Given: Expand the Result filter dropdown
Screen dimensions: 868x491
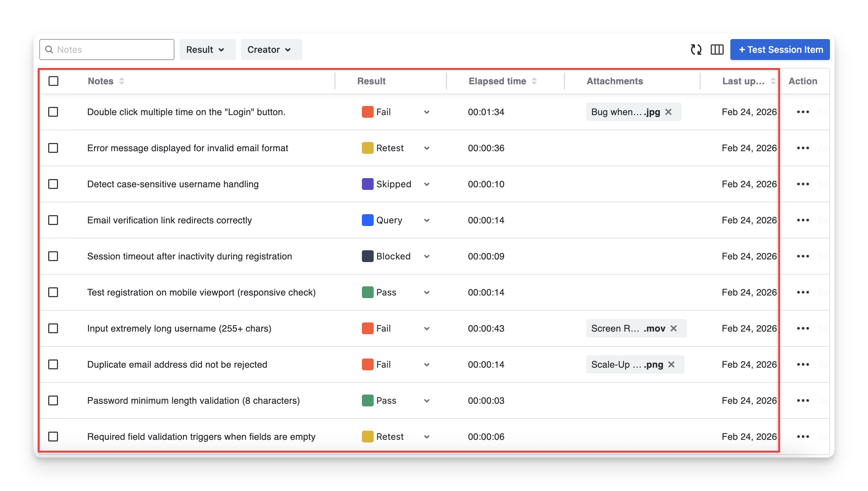Looking at the screenshot, I should tap(207, 50).
